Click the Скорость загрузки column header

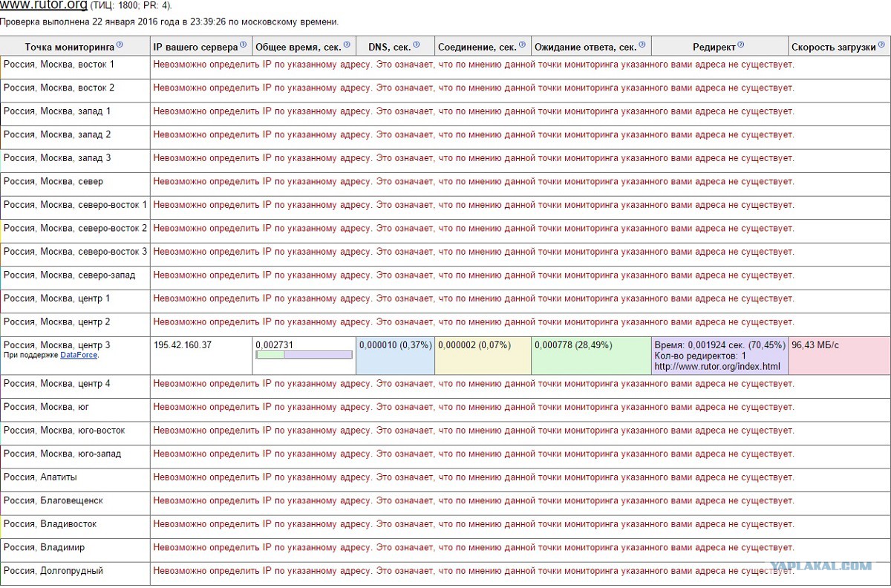coord(840,46)
